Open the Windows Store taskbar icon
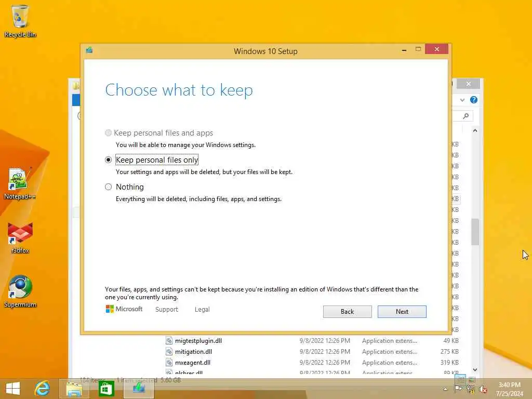532x399 pixels. [x=106, y=389]
